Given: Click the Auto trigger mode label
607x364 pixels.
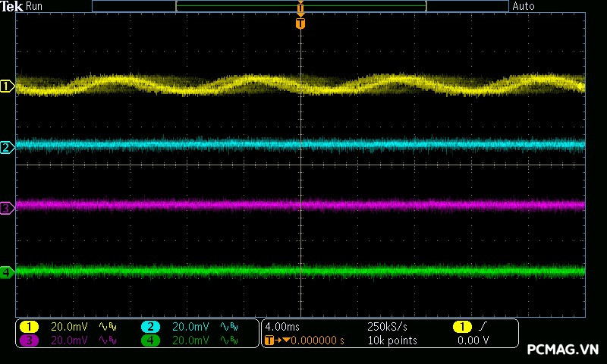Looking at the screenshot, I should pyautogui.click(x=524, y=6).
